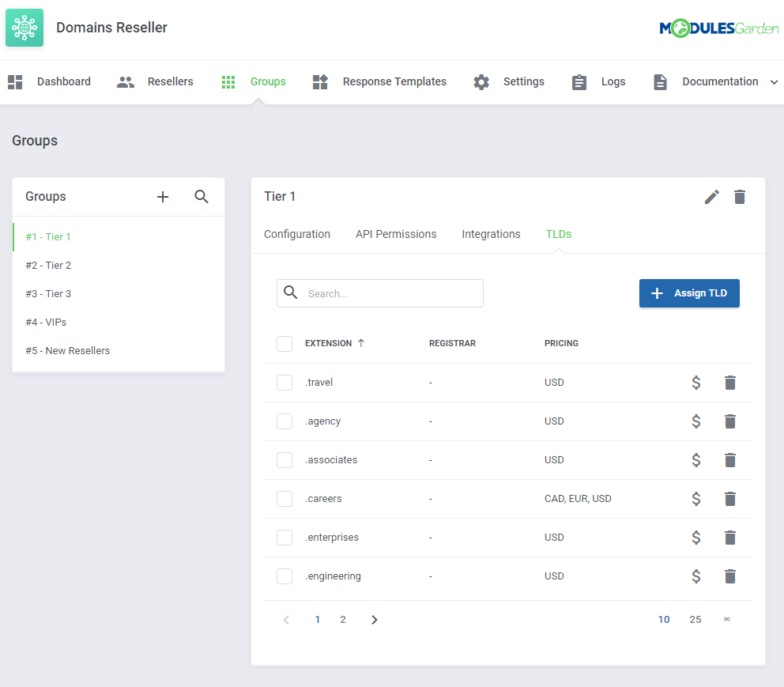Screen dimensions: 784x687
Task: Open pricing for .engineering TLD
Action: (695, 576)
